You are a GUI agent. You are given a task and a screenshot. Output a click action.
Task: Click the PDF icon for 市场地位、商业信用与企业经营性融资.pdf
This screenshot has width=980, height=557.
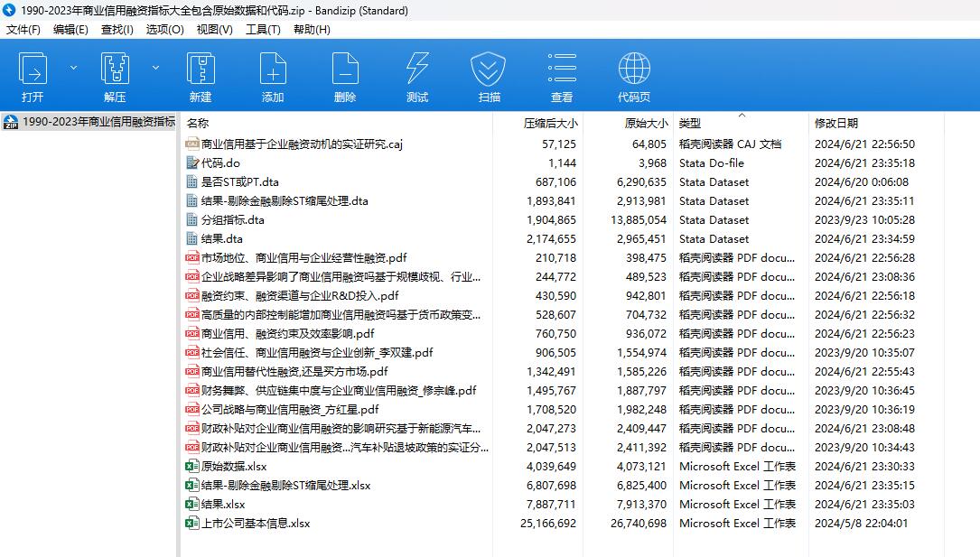tap(191, 258)
